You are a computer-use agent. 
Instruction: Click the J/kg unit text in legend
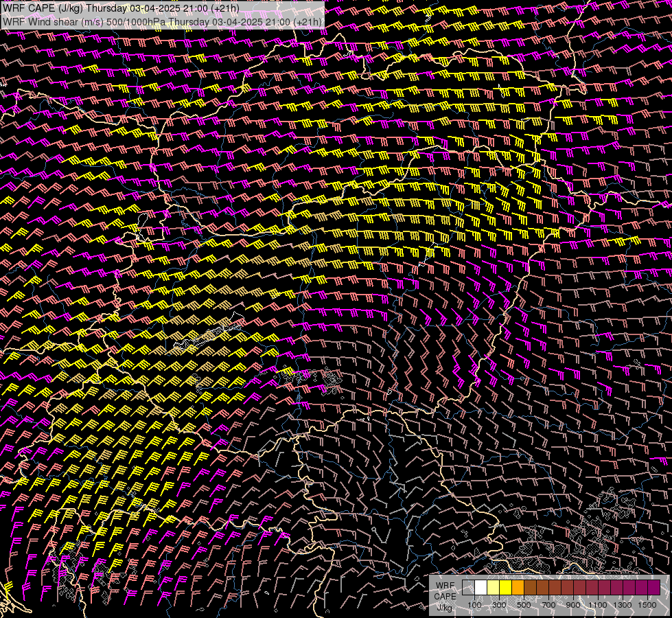[x=444, y=607]
